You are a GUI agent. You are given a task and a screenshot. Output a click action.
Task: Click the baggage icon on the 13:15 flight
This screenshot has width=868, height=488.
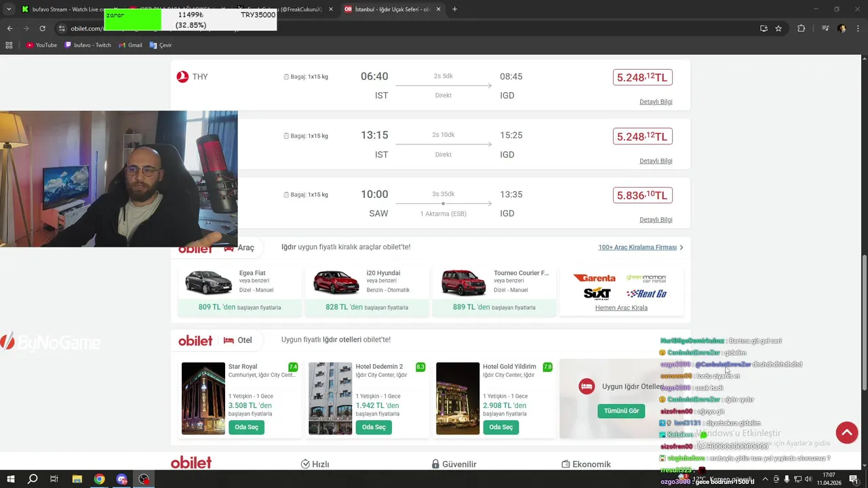[x=286, y=136]
